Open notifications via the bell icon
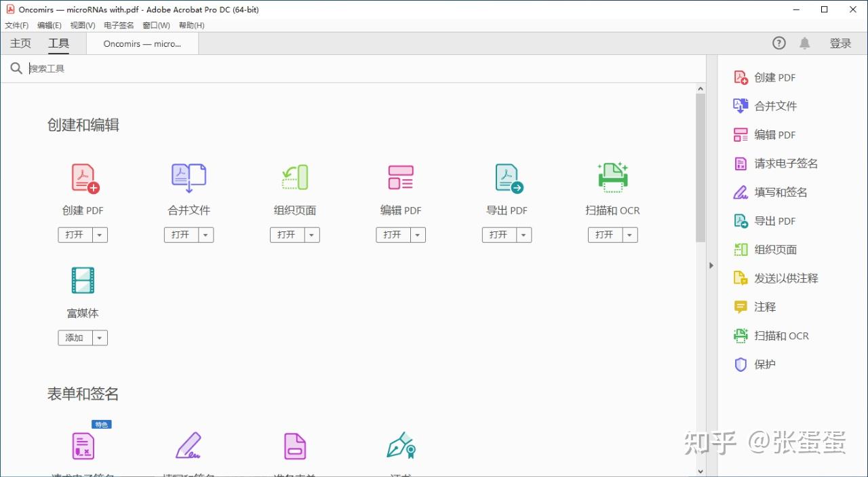 point(804,43)
